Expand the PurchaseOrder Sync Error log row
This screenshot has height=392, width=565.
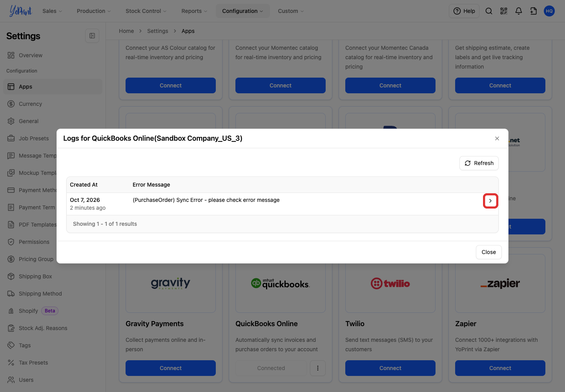[x=490, y=201]
